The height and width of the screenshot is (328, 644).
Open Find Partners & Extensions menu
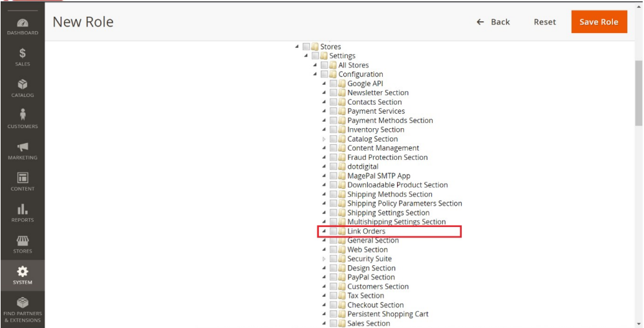tap(22, 309)
